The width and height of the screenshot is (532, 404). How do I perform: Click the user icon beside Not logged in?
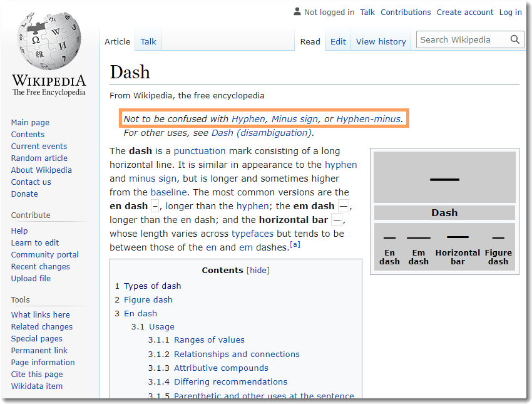click(x=297, y=12)
